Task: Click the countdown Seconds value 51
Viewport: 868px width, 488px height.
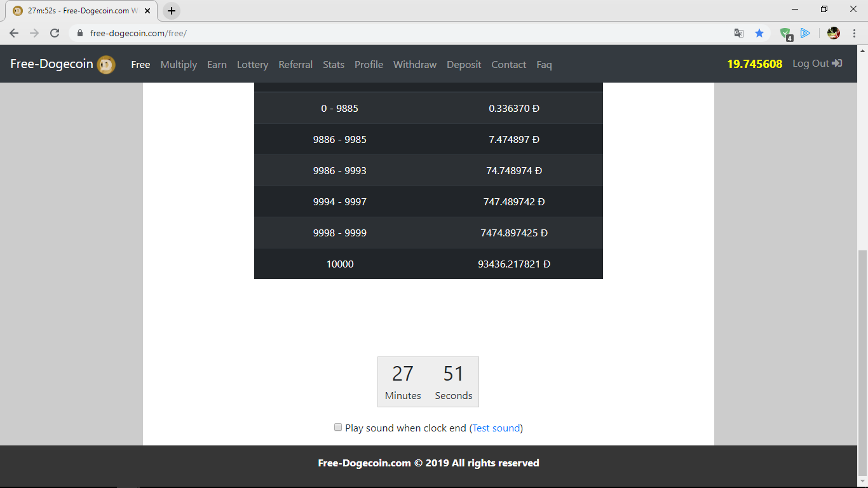Action: point(454,374)
